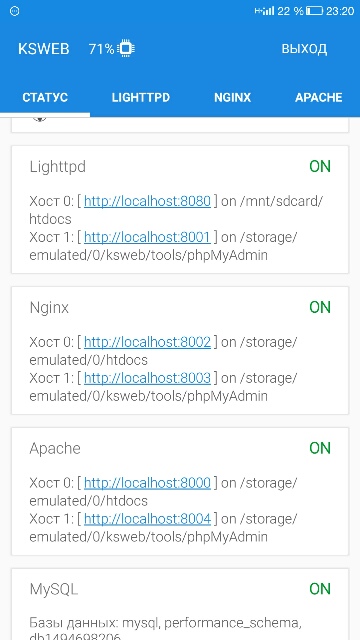Tap the battery icon in status bar

(x=314, y=11)
